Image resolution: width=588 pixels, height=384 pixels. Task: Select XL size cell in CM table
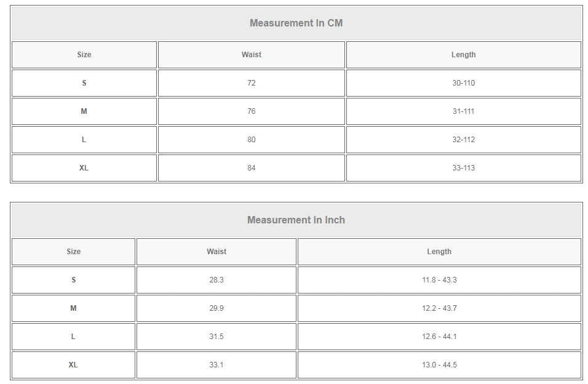coord(84,168)
